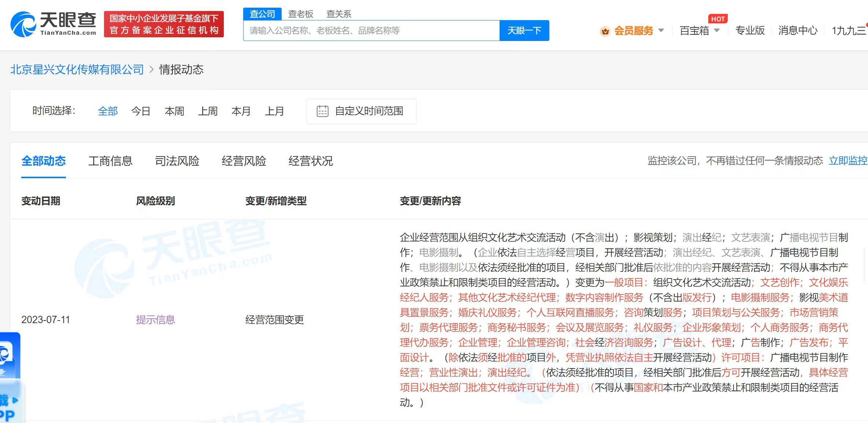The image size is (868, 423).
Task: Select the 今日 time filter
Action: tap(141, 111)
